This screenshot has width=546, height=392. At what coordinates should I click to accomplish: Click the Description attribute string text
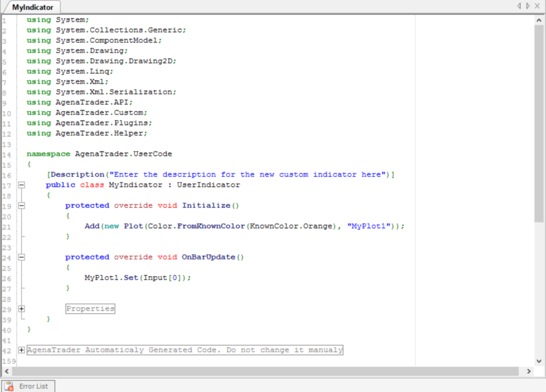[x=248, y=174]
